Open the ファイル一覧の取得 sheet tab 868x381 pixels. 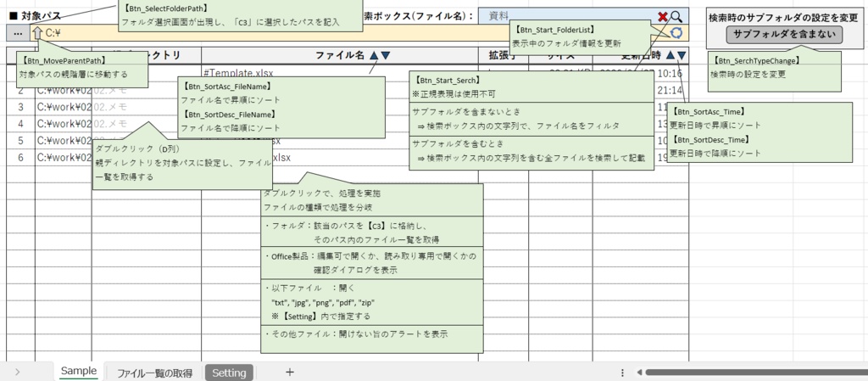tap(154, 373)
